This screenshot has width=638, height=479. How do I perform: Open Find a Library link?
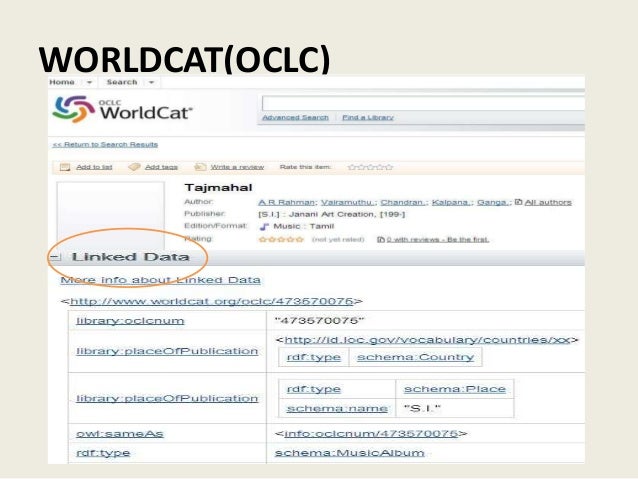(368, 118)
